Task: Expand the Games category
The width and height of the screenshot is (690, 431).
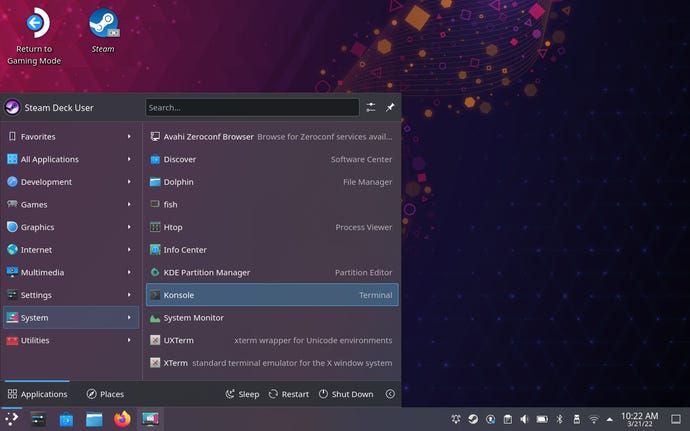Action: coord(69,204)
